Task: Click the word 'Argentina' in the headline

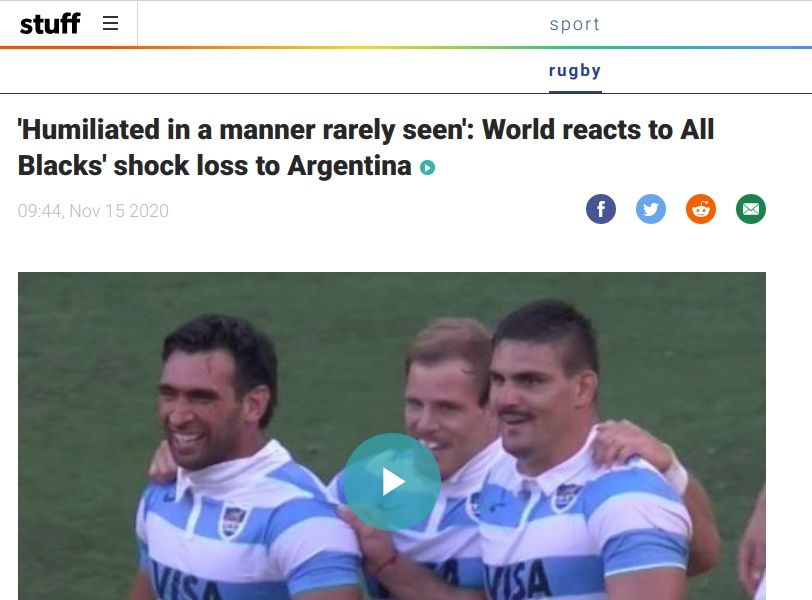Action: coord(350,166)
